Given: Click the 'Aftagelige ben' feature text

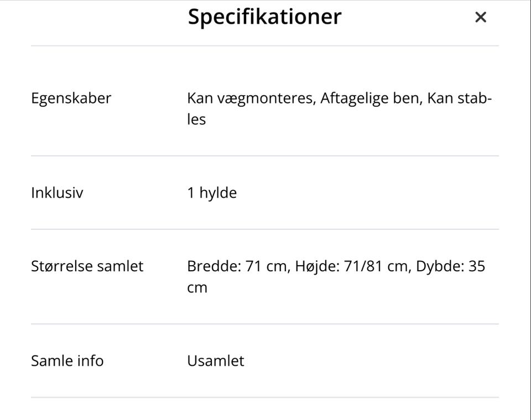Looking at the screenshot, I should tap(372, 98).
